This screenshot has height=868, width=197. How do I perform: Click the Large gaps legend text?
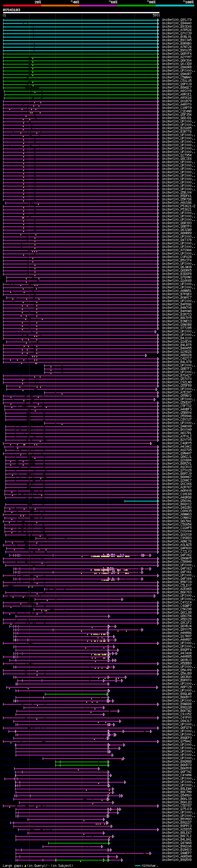[x=13, y=866]
